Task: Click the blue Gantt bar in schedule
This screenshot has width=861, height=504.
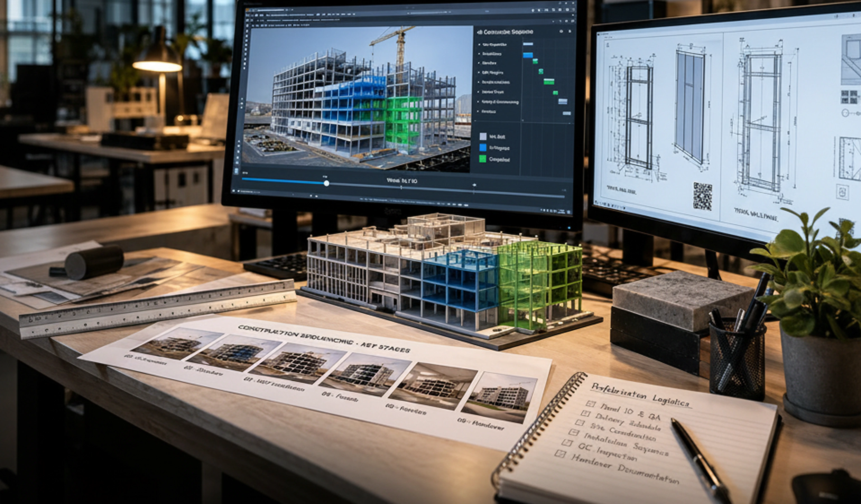Action: 527,55
